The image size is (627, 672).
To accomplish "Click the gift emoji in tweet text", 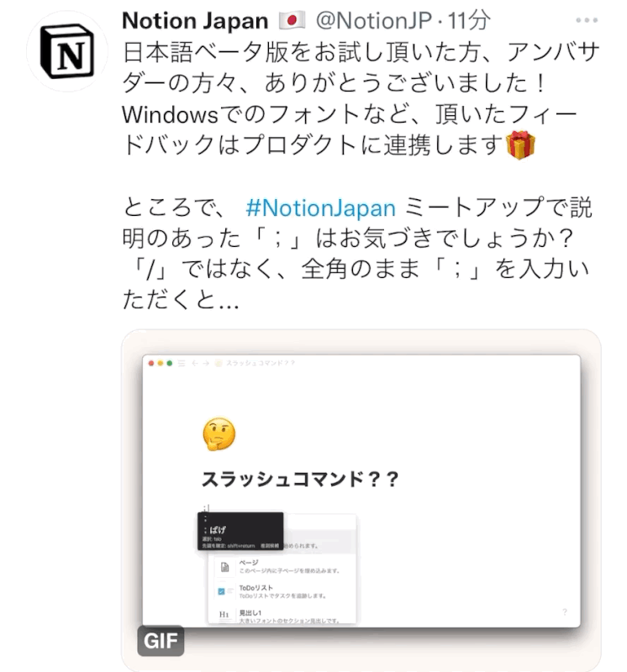I will pyautogui.click(x=520, y=144).
